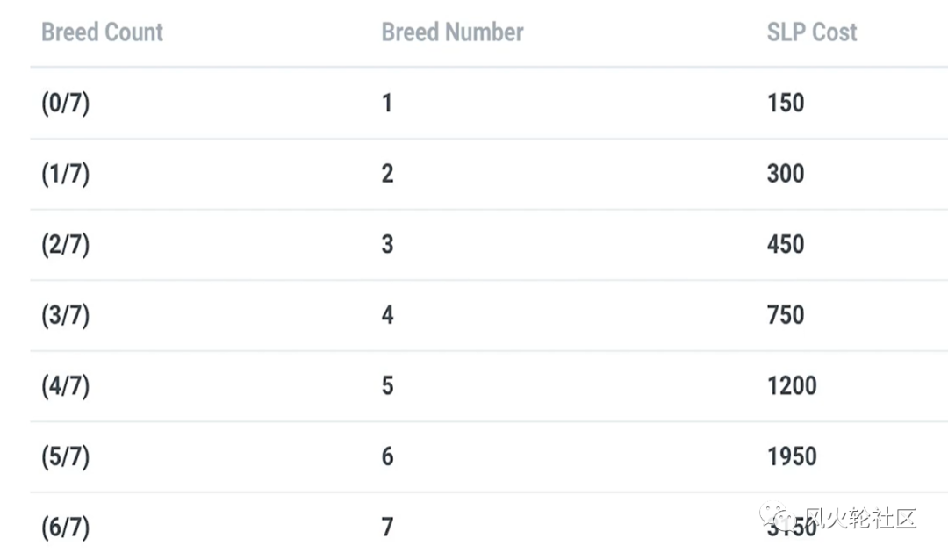Click the 1200 SLP cost value

pos(792,386)
